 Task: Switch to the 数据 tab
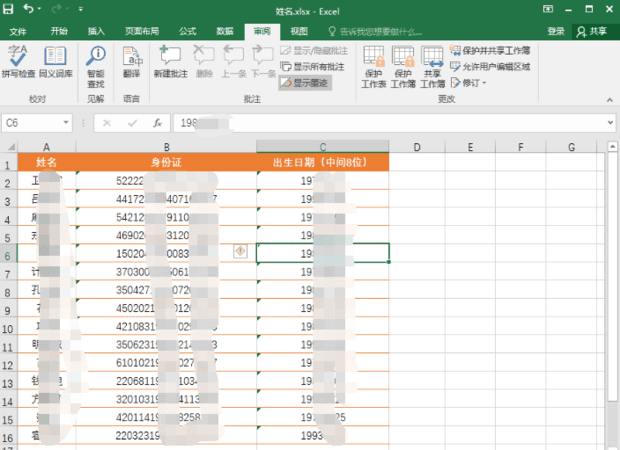click(x=225, y=31)
